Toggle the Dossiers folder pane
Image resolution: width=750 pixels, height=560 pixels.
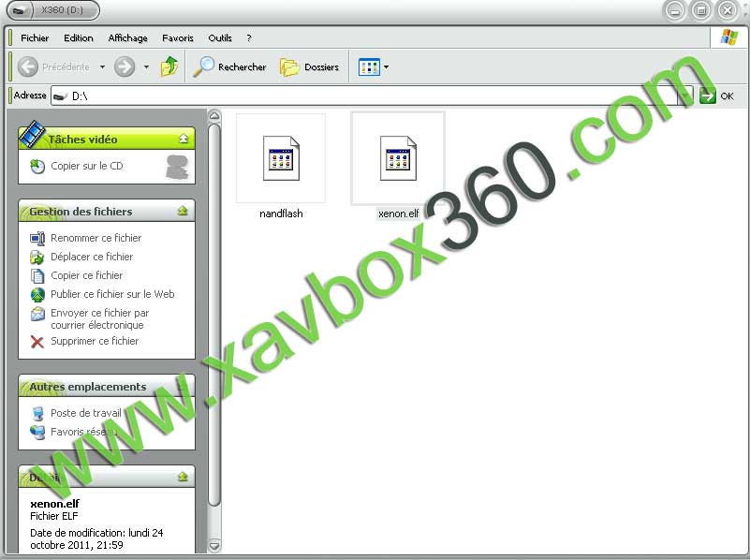(x=309, y=66)
